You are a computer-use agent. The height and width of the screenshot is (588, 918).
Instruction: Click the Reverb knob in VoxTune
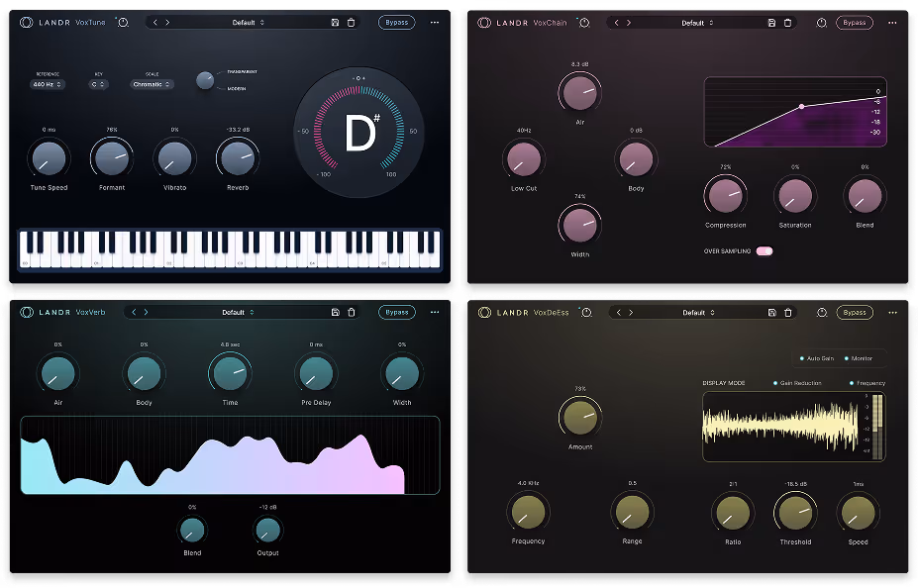click(x=238, y=158)
